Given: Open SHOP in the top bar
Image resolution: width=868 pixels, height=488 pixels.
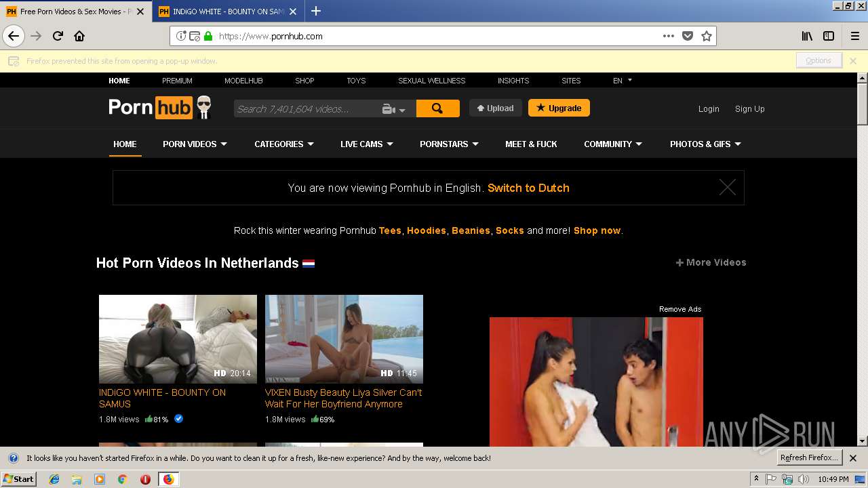Looking at the screenshot, I should (x=304, y=81).
